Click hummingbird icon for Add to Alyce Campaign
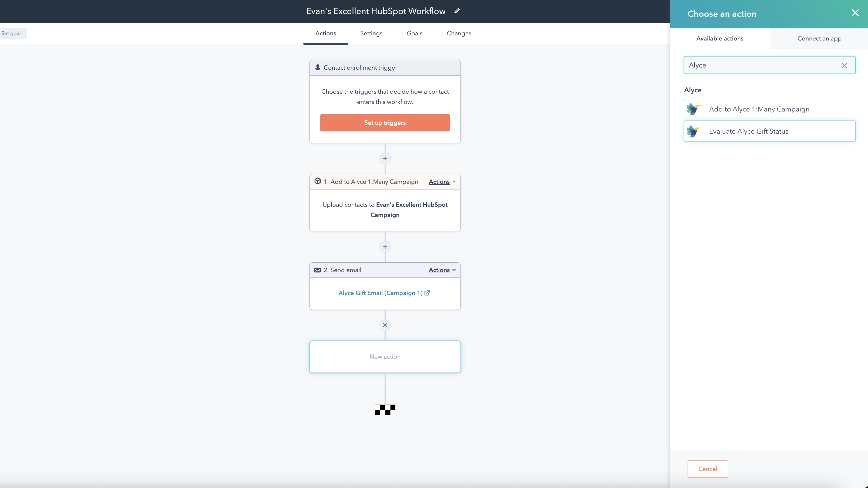 pyautogui.click(x=694, y=109)
